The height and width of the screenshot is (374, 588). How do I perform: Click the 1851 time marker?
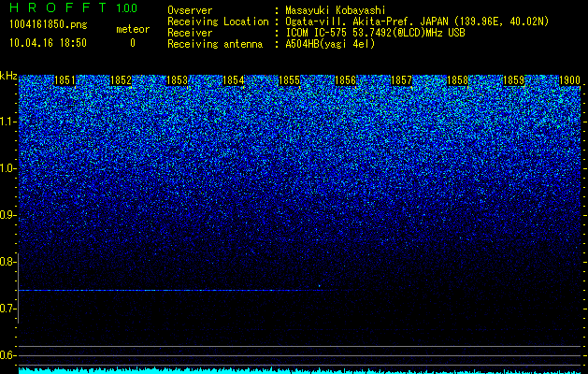click(65, 80)
